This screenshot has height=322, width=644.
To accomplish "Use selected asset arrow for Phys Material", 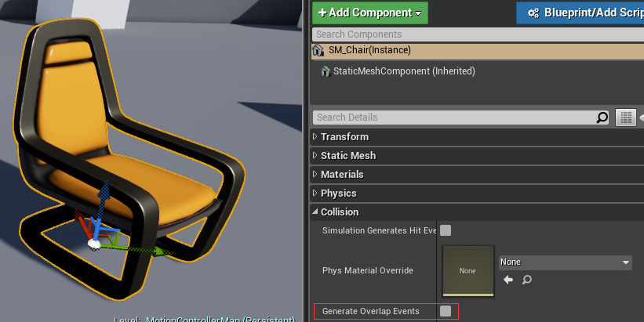I will [508, 280].
